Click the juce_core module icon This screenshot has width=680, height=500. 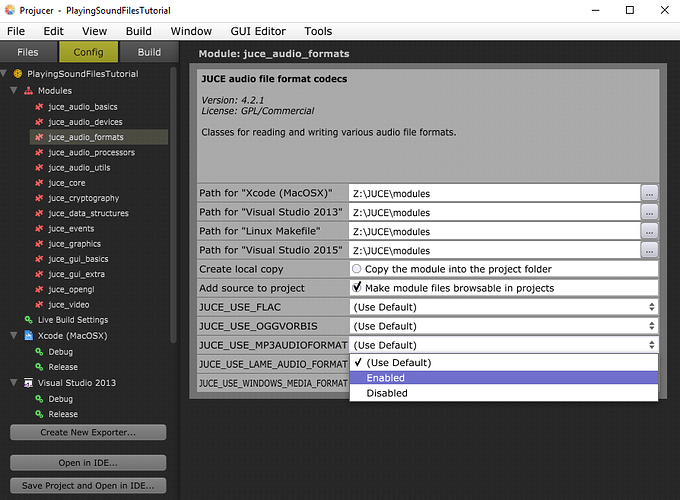point(39,183)
